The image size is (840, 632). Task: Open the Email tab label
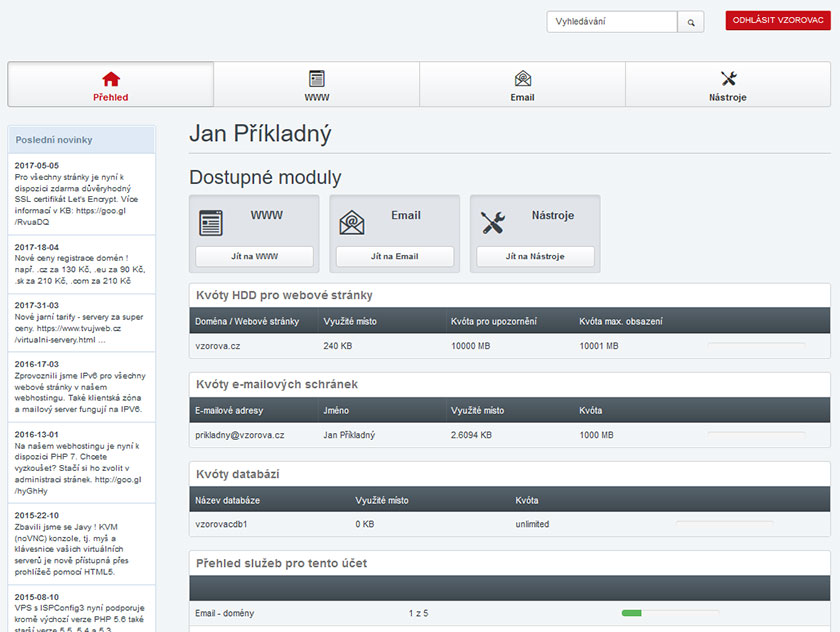tap(522, 98)
